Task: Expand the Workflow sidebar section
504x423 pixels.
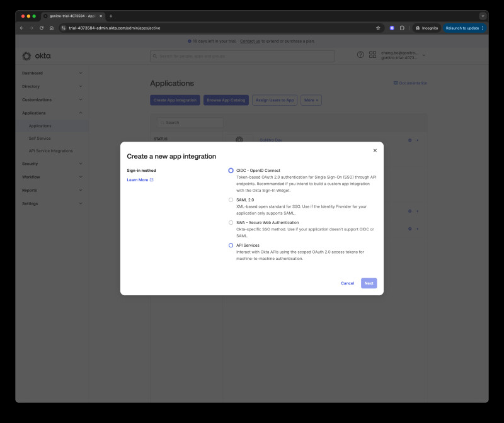Action: tap(52, 177)
